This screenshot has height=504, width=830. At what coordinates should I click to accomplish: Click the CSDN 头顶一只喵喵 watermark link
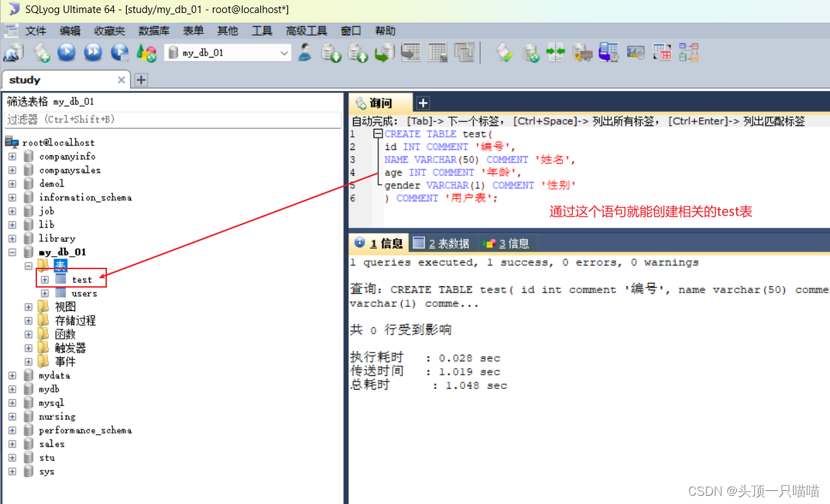click(x=755, y=491)
